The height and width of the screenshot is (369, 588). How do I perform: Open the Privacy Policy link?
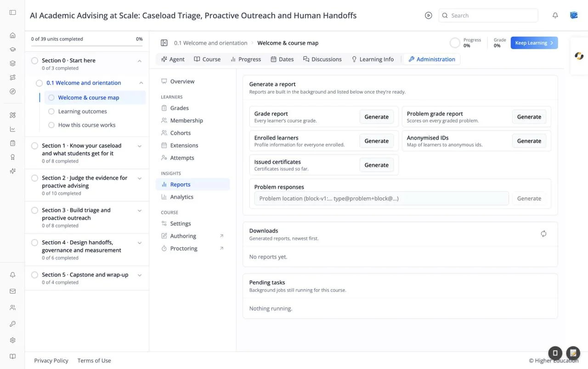[51, 361]
